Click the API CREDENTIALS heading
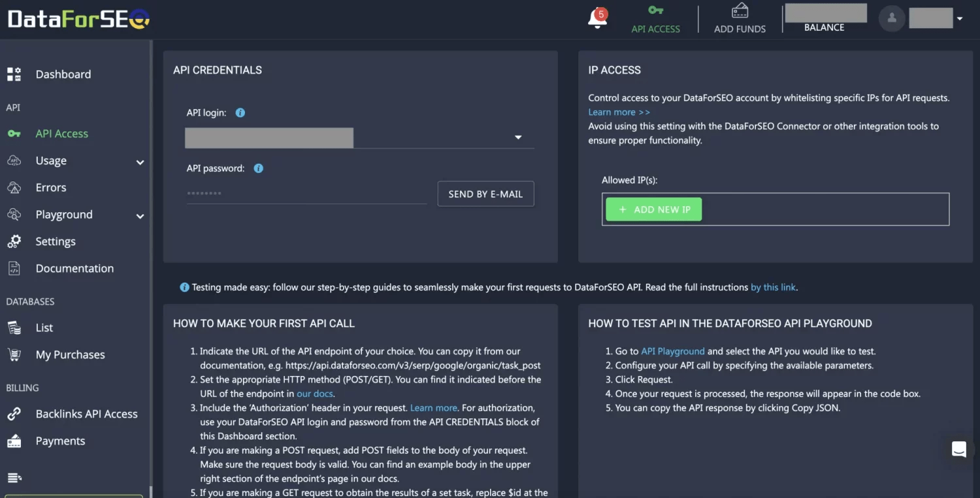The height and width of the screenshot is (498, 980). click(x=218, y=70)
